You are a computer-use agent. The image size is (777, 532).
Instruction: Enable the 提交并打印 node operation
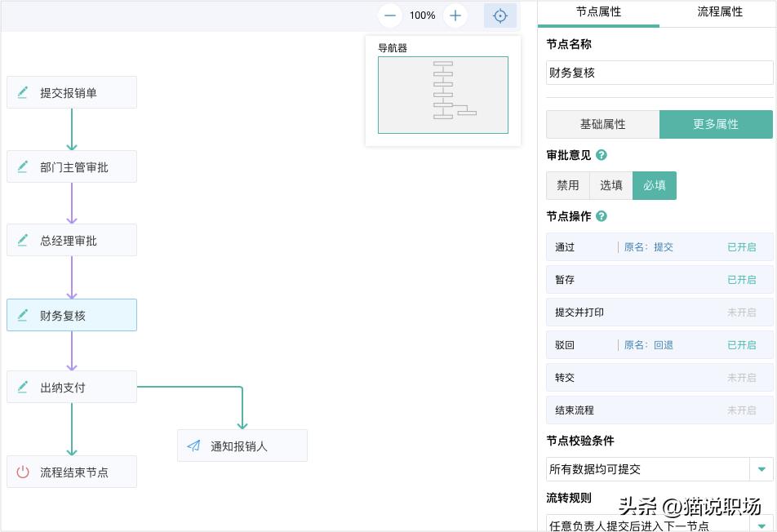click(742, 312)
